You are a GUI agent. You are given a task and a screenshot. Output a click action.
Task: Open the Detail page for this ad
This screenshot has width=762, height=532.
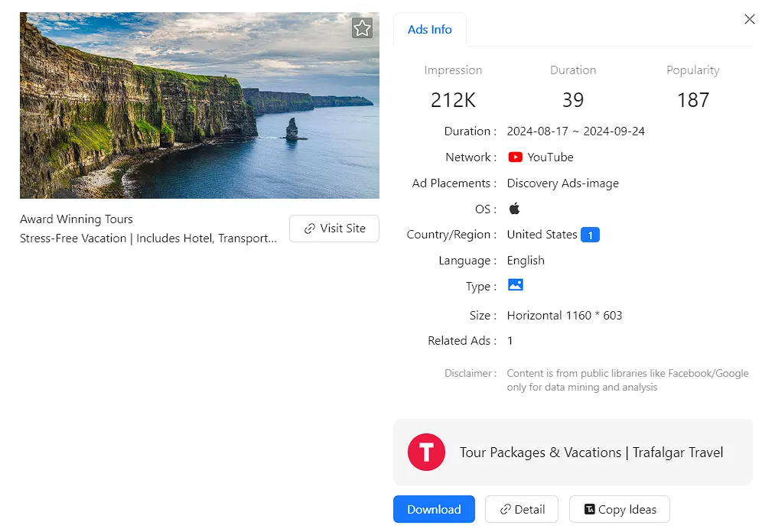522,509
